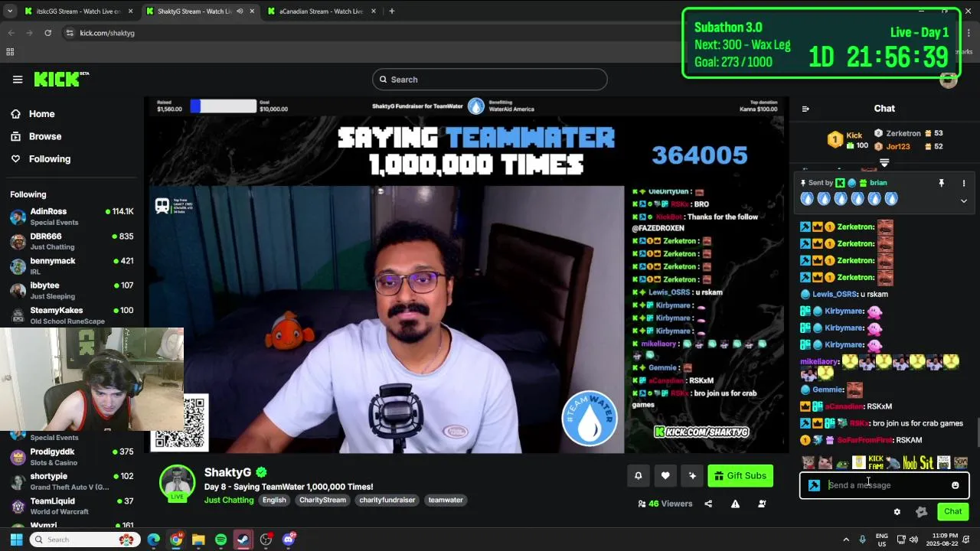Viewport: 980px width, 551px height.
Task: Open DBR666 channel from Following
Action: point(72,241)
